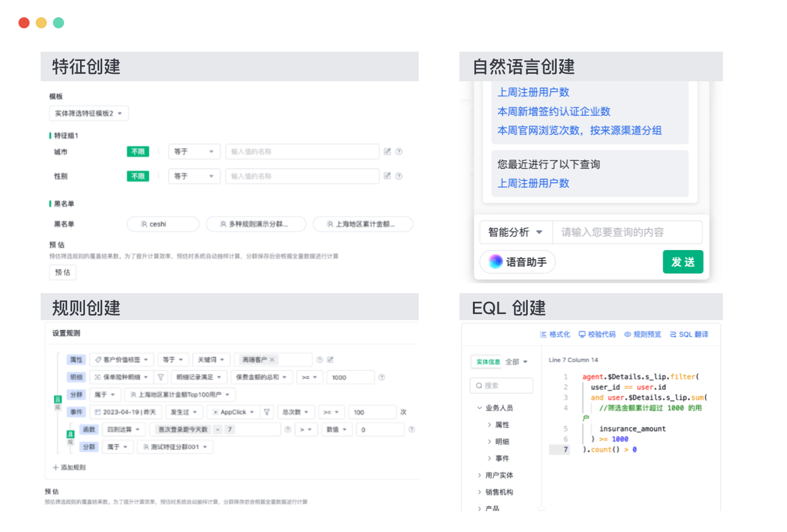Viewport: 787px width, 532px height.
Task: Open the 关键词 dropdown
Action: [212, 360]
